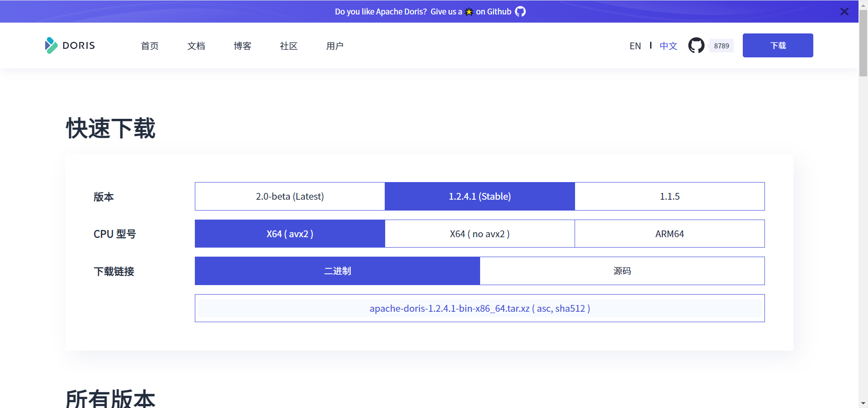Open the 博客 menu item

242,46
